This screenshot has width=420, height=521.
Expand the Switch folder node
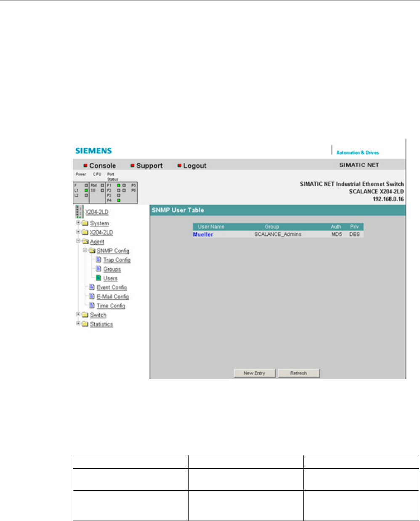point(78,314)
